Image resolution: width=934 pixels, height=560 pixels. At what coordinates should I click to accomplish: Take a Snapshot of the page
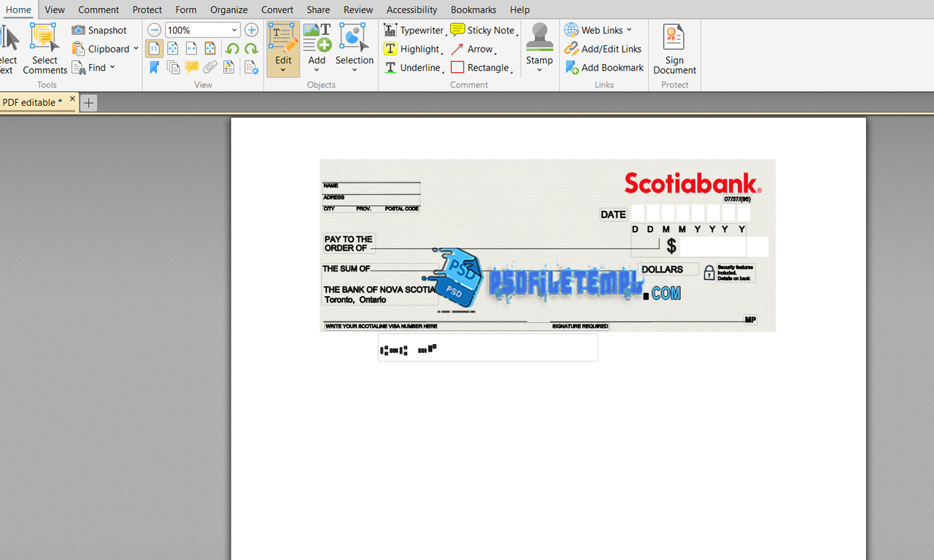[99, 30]
